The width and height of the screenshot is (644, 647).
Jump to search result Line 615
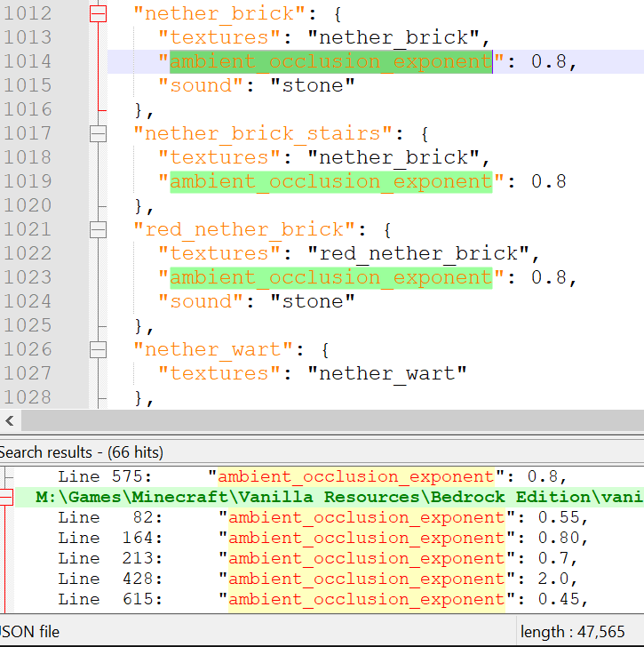(322, 599)
